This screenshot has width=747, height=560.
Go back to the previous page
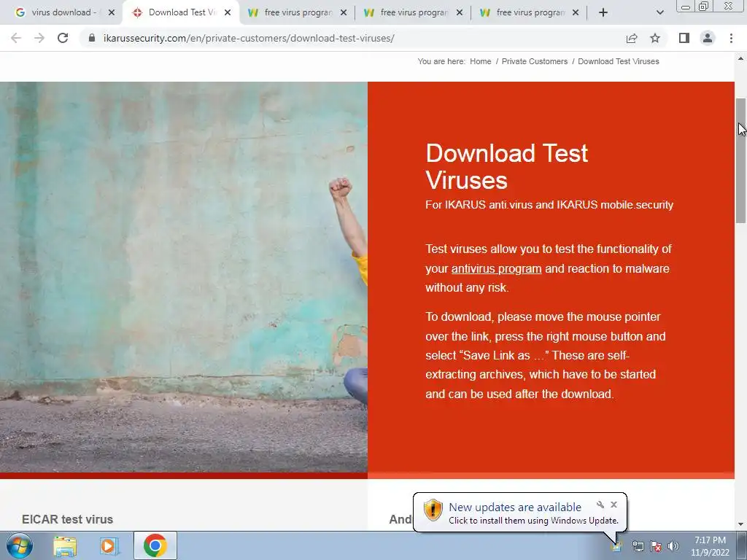click(16, 38)
